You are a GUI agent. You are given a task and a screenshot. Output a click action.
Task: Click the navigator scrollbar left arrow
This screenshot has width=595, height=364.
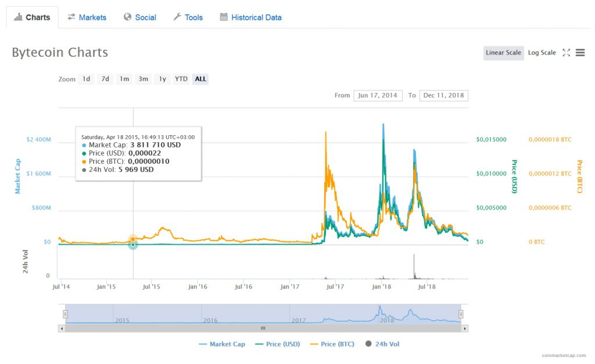click(x=62, y=329)
